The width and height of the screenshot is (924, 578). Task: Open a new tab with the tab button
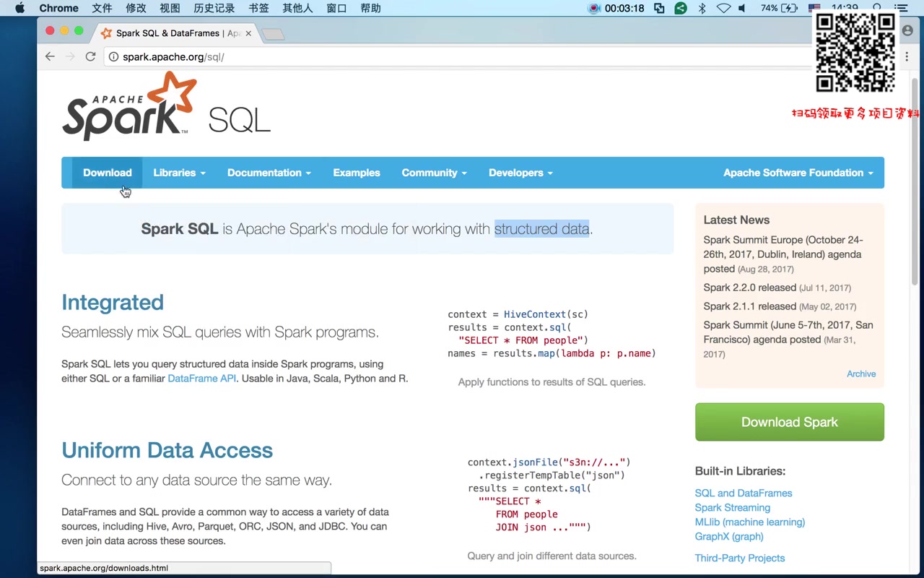[273, 34]
